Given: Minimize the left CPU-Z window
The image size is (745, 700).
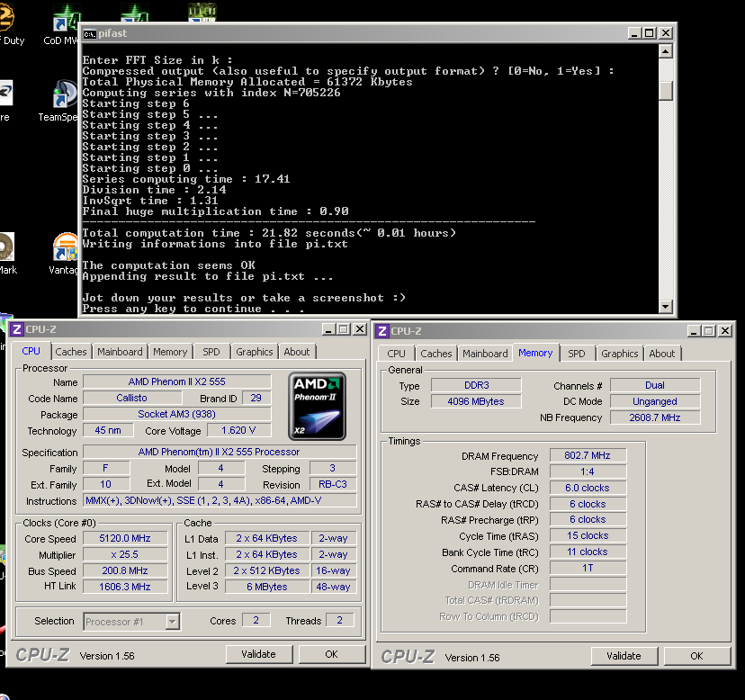Looking at the screenshot, I should pyautogui.click(x=328, y=329).
